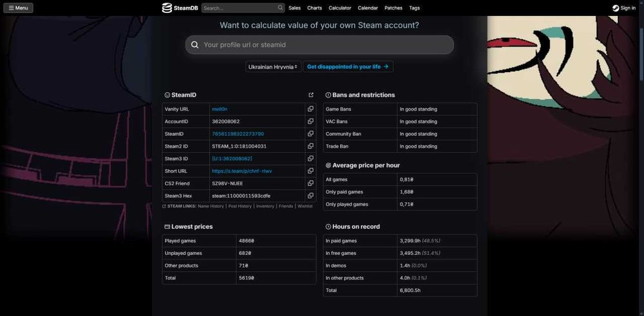Click the Unplayed games price value
The height and width of the screenshot is (316, 644).
click(x=245, y=253)
